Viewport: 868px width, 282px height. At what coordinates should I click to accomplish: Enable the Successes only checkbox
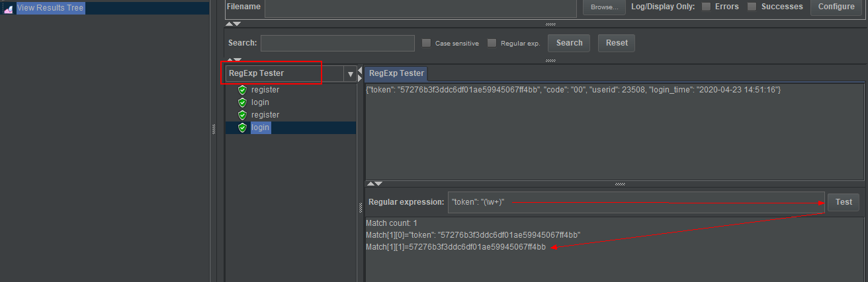coord(752,7)
